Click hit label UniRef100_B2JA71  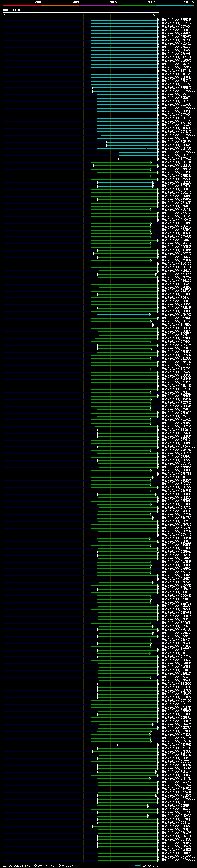tap(177, 240)
